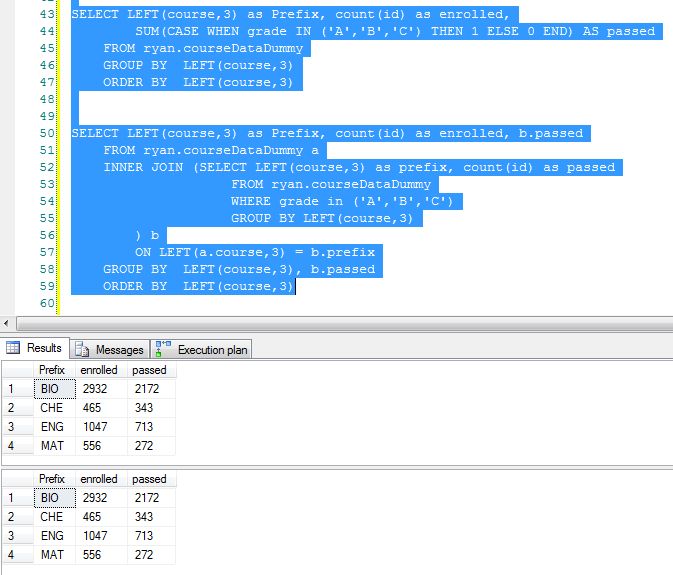Click the Execution plan tab icon
The width and height of the screenshot is (673, 575).
tap(163, 349)
